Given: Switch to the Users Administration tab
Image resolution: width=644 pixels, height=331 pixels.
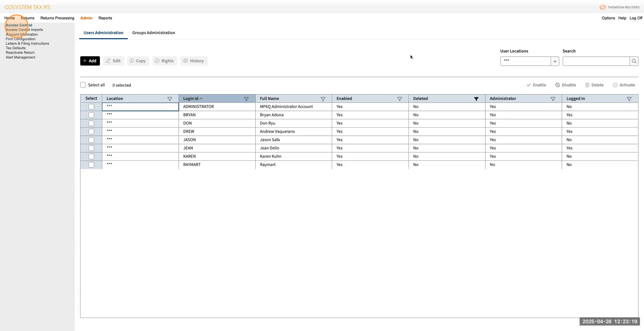Looking at the screenshot, I should point(103,33).
